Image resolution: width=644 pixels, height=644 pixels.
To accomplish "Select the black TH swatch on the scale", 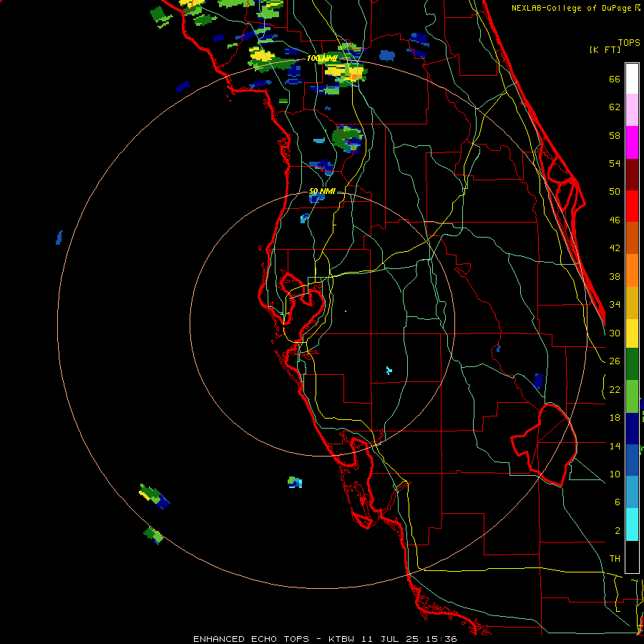I will pyautogui.click(x=632, y=557).
